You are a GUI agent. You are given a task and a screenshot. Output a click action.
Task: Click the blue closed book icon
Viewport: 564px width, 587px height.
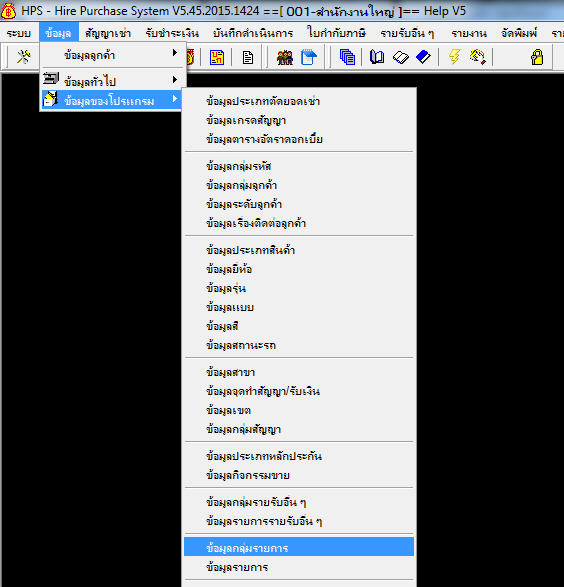click(423, 57)
